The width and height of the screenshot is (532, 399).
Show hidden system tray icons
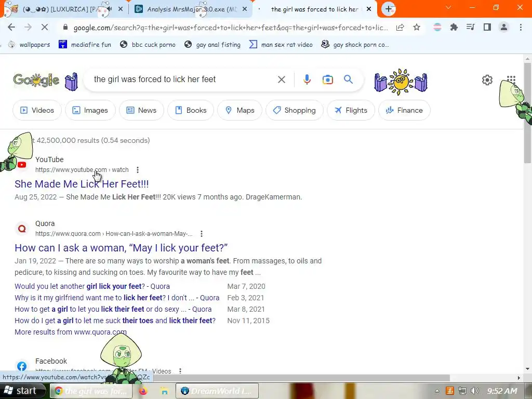pyautogui.click(x=437, y=391)
